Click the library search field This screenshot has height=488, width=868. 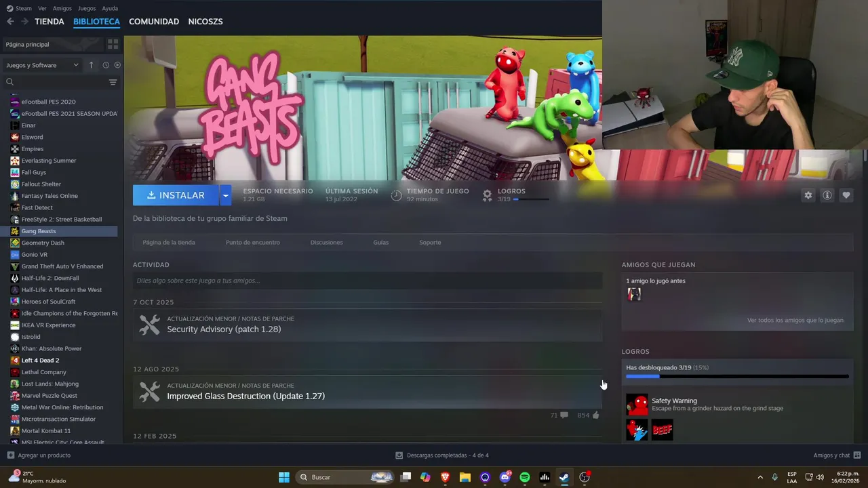point(54,82)
